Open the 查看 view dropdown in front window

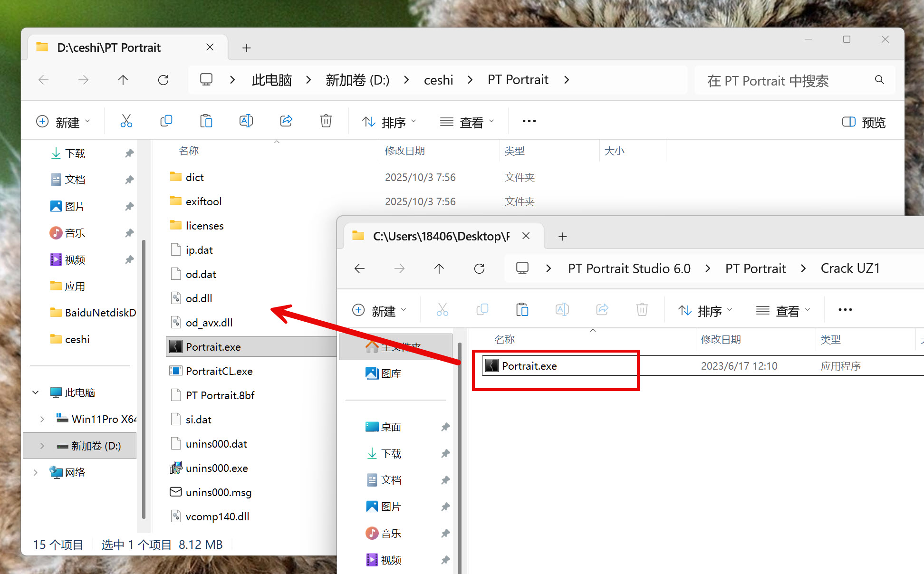tap(782, 311)
